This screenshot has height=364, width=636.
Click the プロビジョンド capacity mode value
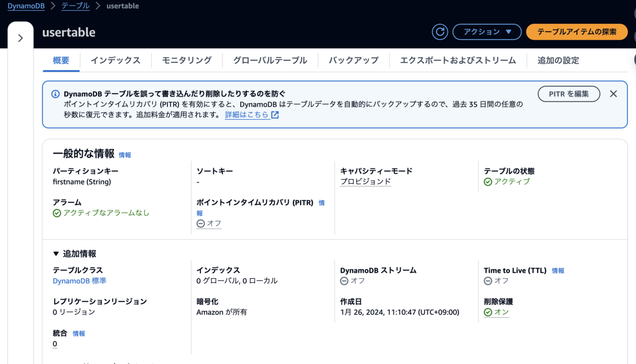[365, 182]
